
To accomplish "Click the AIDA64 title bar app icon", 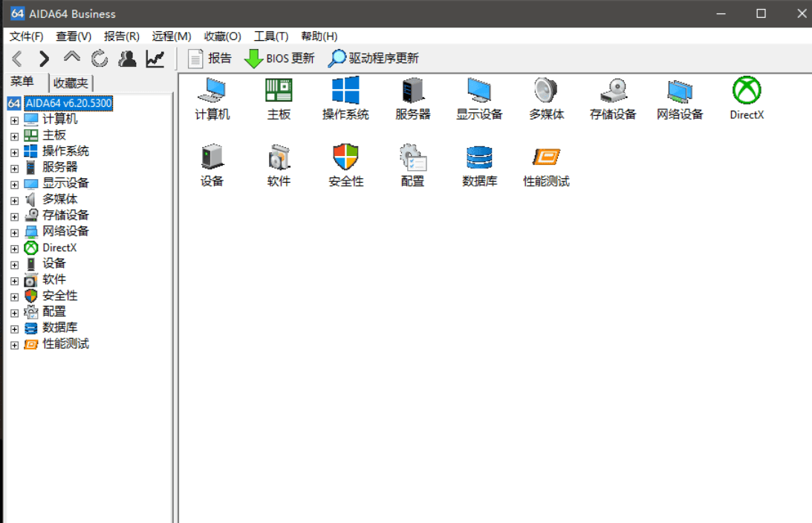I will click(17, 13).
